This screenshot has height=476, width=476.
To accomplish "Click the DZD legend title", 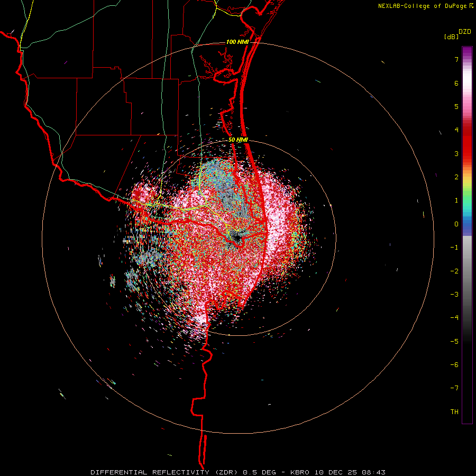I will 465,32.
